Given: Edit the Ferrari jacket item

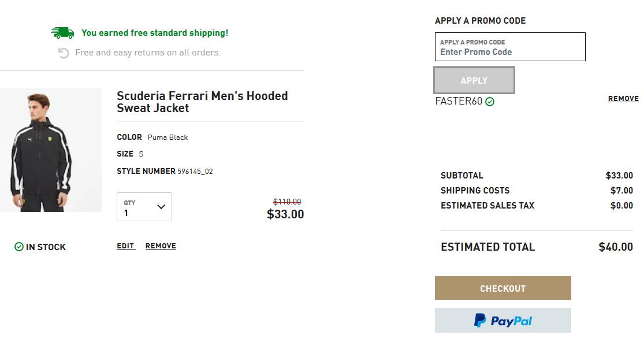Looking at the screenshot, I should point(126,245).
